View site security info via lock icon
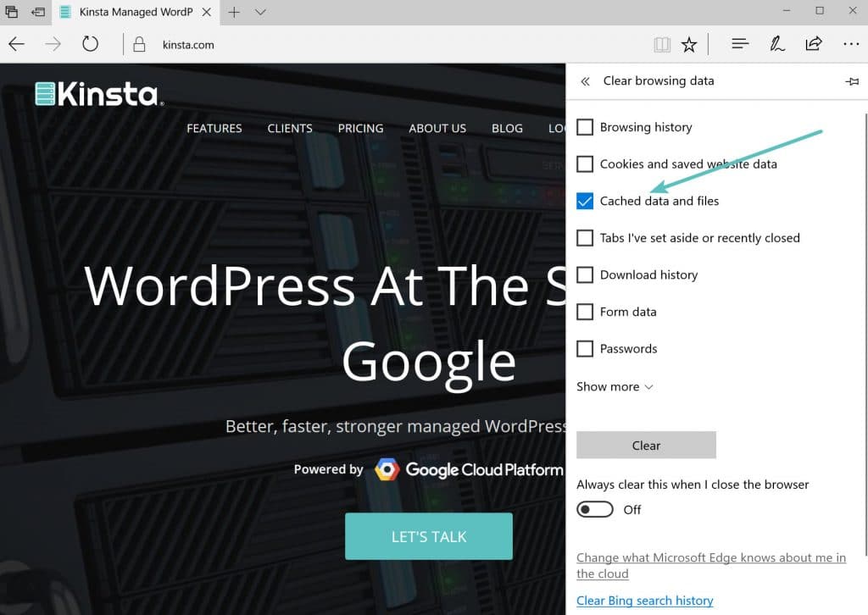Image resolution: width=868 pixels, height=615 pixels. [137, 43]
